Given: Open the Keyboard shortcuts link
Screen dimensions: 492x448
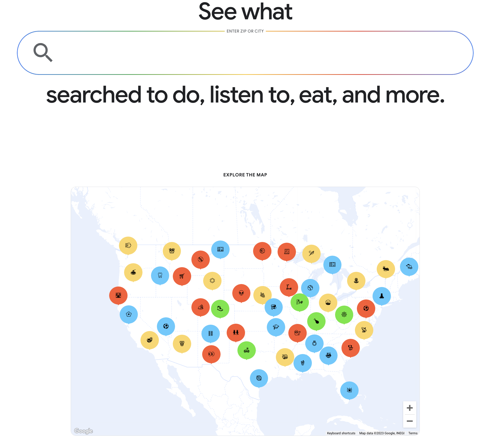Looking at the screenshot, I should coord(341,433).
